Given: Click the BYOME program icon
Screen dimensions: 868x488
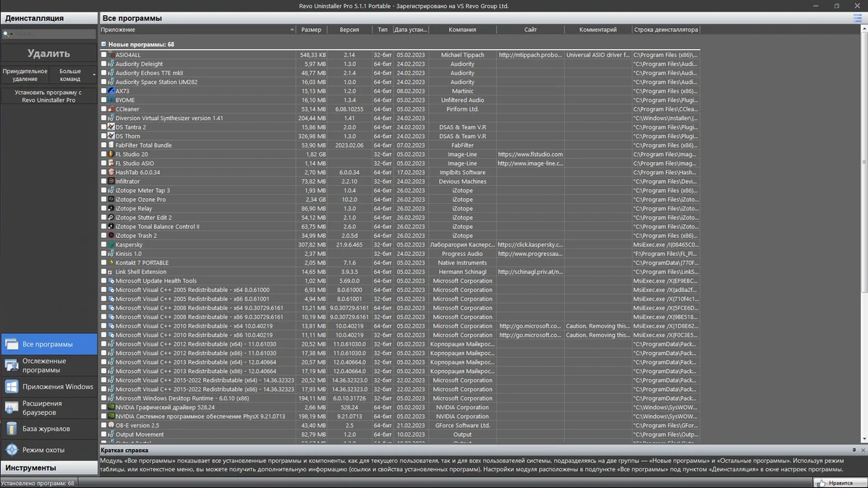Looking at the screenshot, I should pyautogui.click(x=111, y=100).
